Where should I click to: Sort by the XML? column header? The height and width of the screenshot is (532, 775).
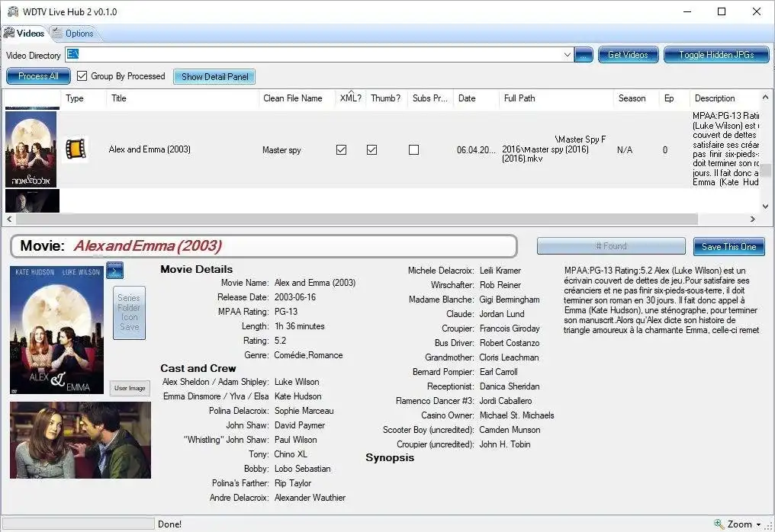tap(351, 98)
